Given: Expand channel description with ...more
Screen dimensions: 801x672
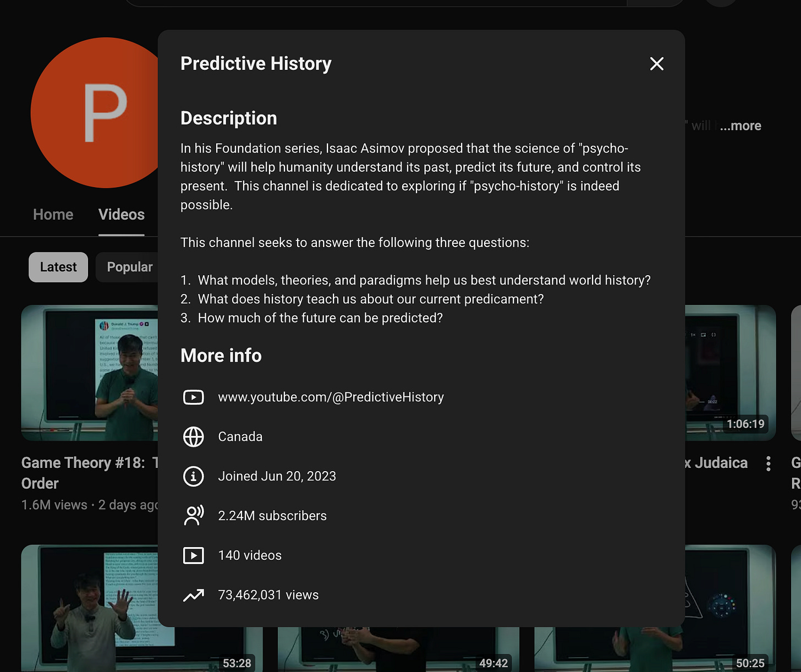Looking at the screenshot, I should click(740, 126).
